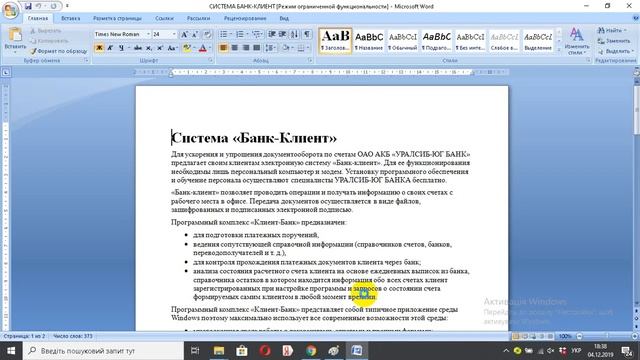Apply the Подзаголовок style

(x=436, y=41)
